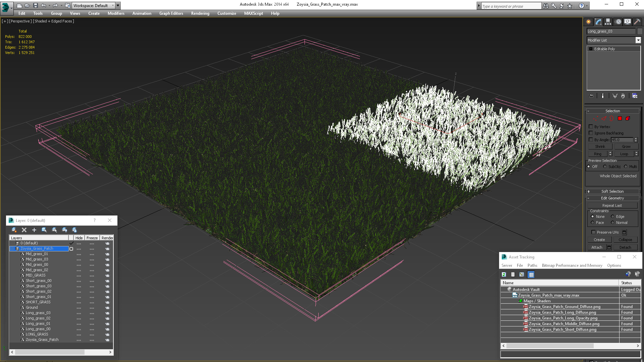Select SubObj preview selection radio

[x=605, y=167]
